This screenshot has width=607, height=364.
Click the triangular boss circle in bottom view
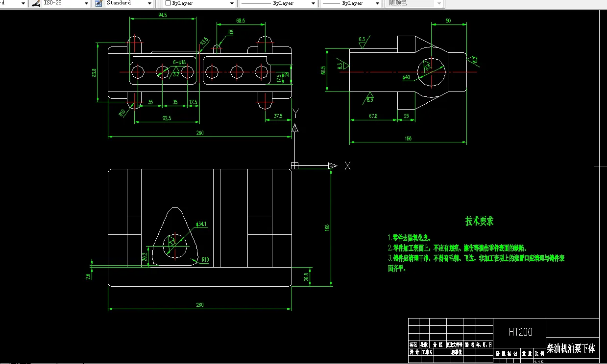(x=174, y=246)
